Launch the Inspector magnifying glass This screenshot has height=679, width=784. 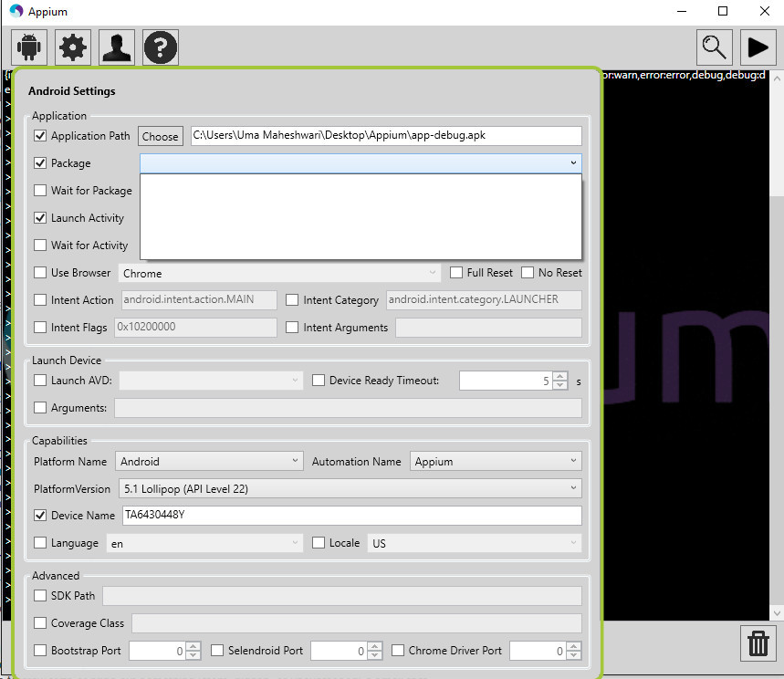(715, 47)
